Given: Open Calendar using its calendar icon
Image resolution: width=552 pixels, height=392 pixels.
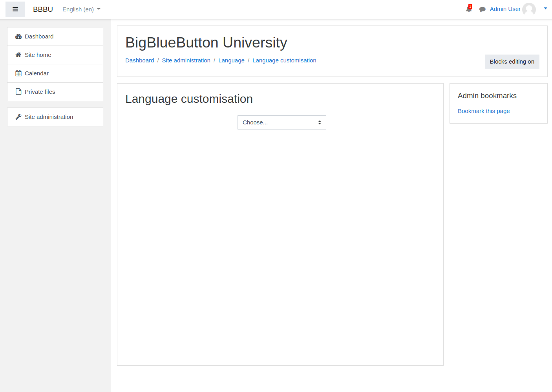Looking at the screenshot, I should coord(18,73).
